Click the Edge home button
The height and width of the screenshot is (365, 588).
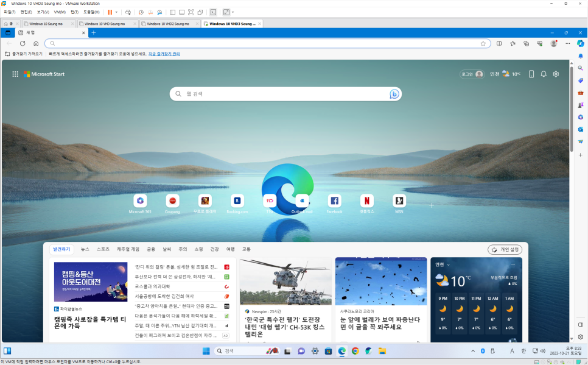36,43
